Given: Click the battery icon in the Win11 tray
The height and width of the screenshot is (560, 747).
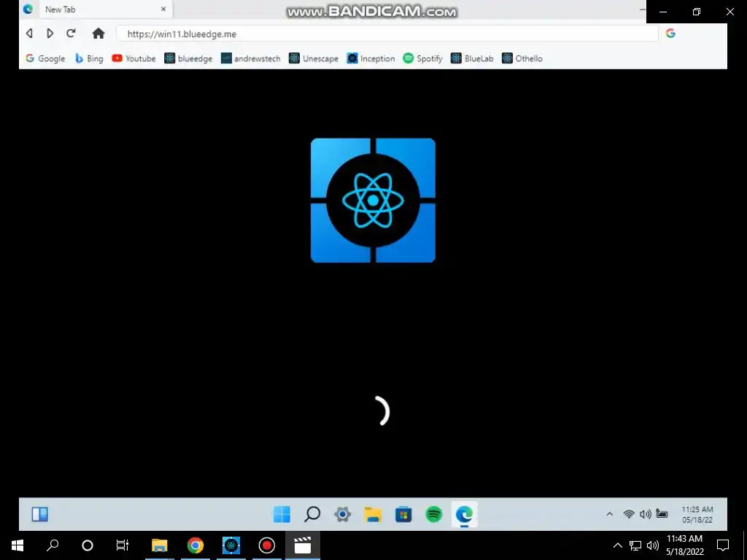Looking at the screenshot, I should 662,514.
